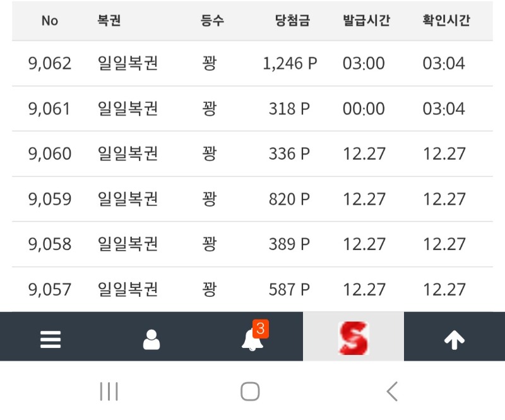Open the hamburger menu in bottom bar
This screenshot has height=420, width=505.
tap(50, 340)
